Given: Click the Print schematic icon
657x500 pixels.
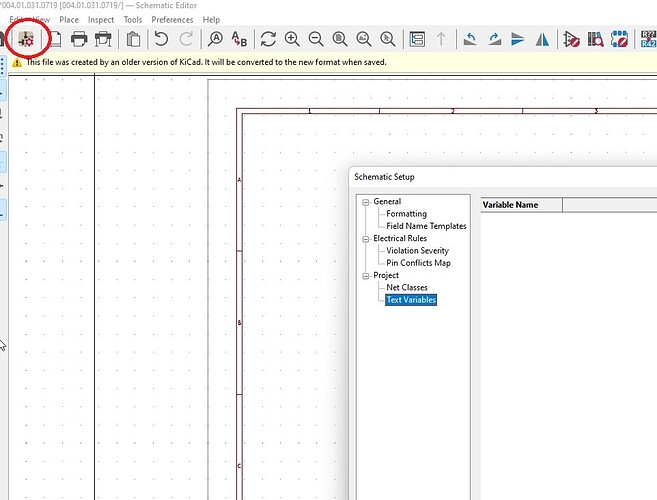Looking at the screenshot, I should tap(79, 39).
